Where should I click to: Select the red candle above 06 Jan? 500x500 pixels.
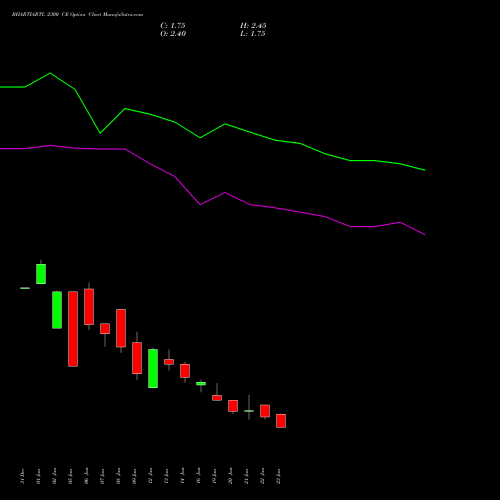tap(89, 307)
